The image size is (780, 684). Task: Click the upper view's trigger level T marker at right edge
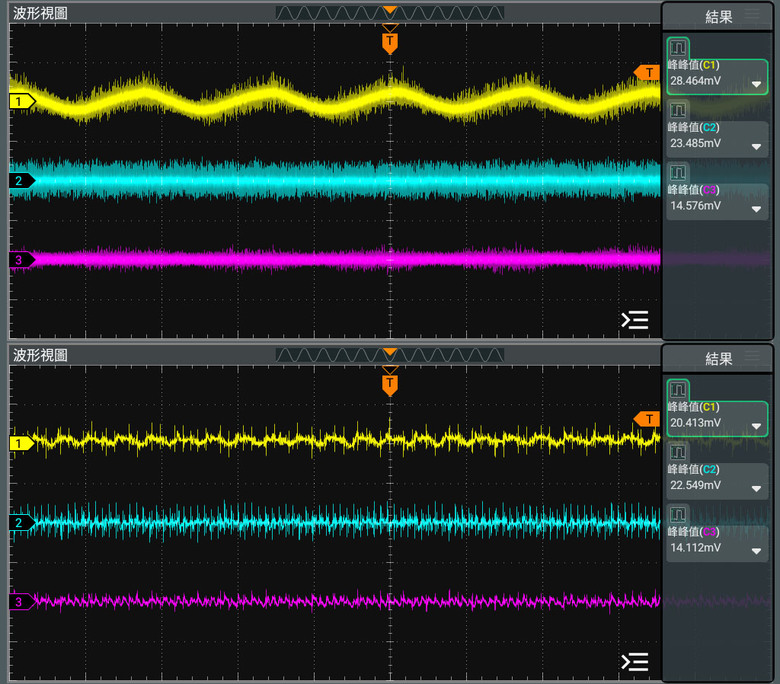click(647, 73)
